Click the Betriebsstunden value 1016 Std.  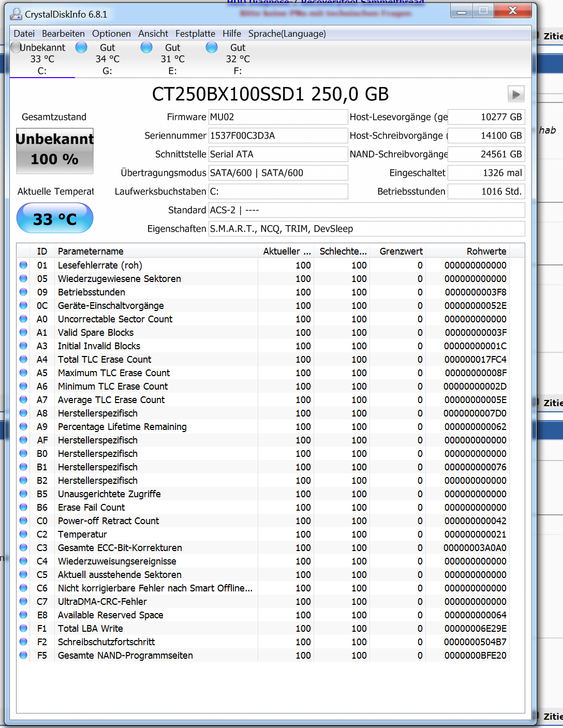486,191
